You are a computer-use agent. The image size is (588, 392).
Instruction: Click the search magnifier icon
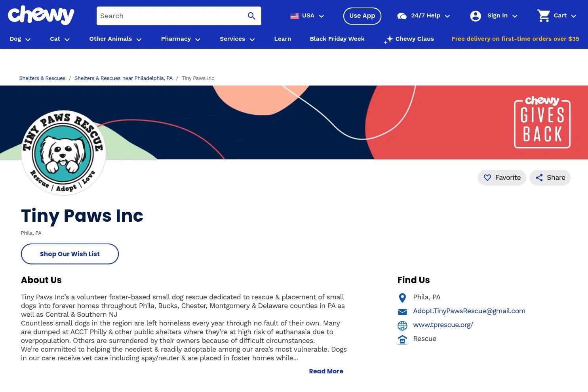pos(251,16)
